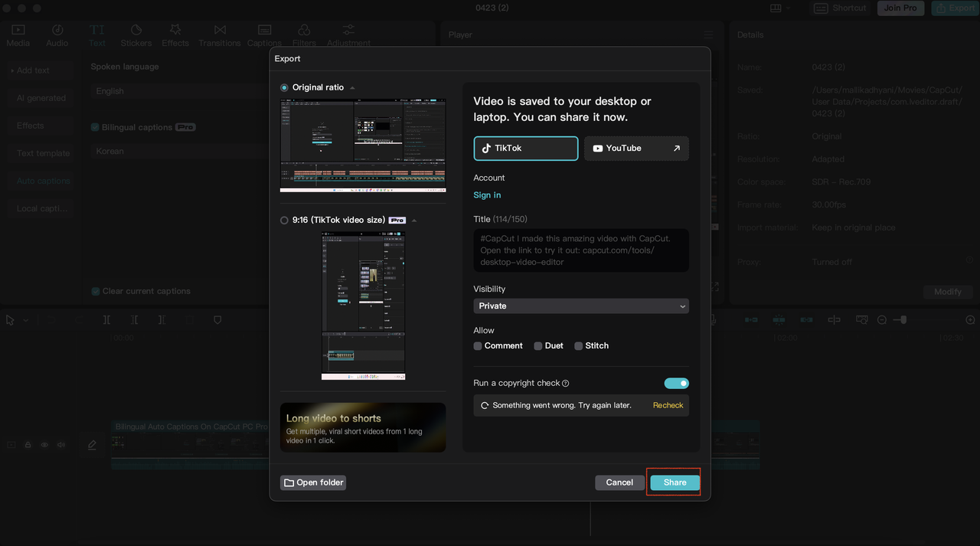Switch to the TikTok share tab
This screenshot has width=980, height=546.
[x=526, y=149]
